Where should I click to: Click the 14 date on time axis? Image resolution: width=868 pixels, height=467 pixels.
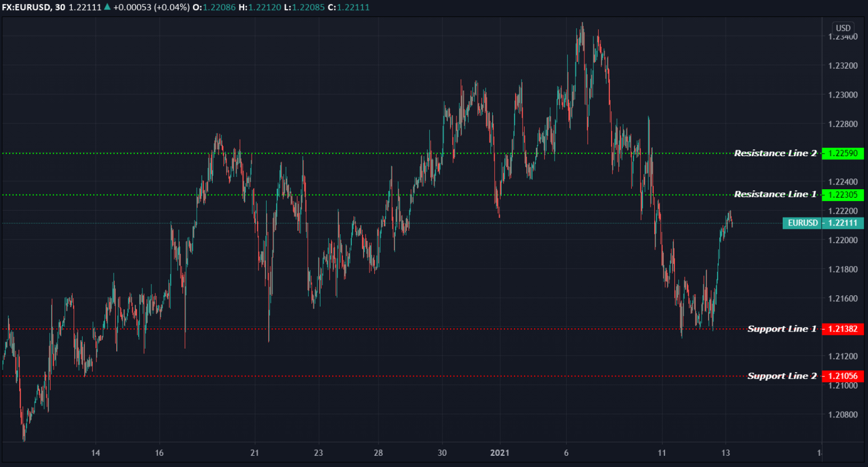95,453
